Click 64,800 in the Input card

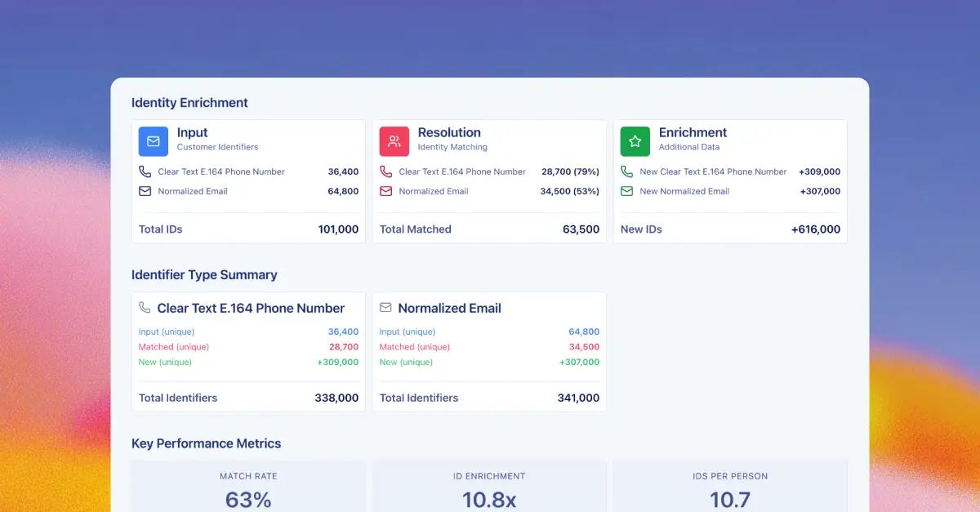point(343,191)
